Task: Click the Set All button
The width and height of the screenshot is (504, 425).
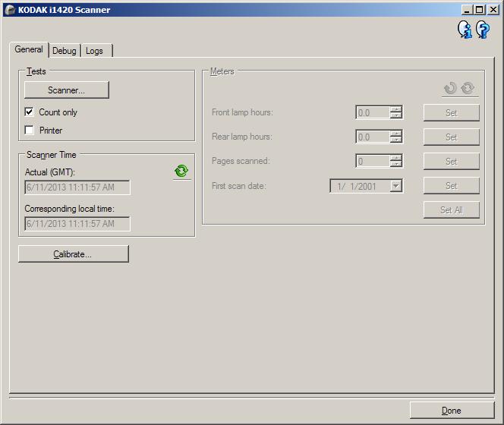Action: [452, 210]
